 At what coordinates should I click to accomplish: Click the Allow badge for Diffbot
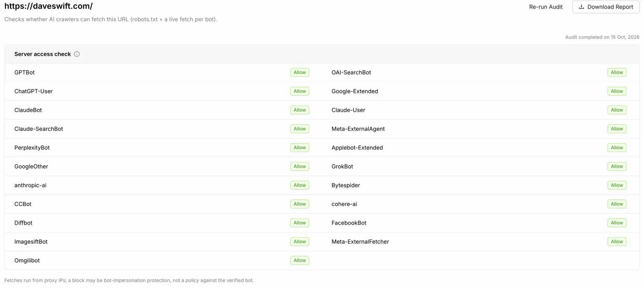pyautogui.click(x=300, y=223)
